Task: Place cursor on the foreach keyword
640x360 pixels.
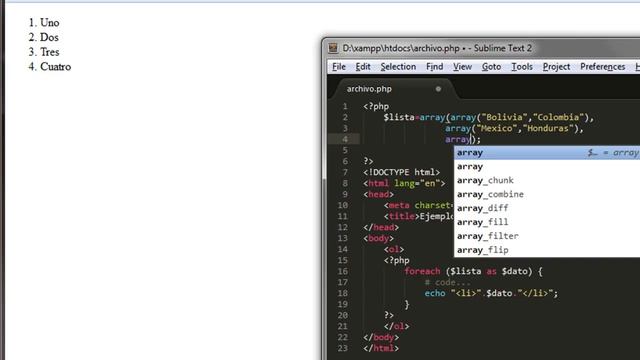Action: click(x=422, y=271)
